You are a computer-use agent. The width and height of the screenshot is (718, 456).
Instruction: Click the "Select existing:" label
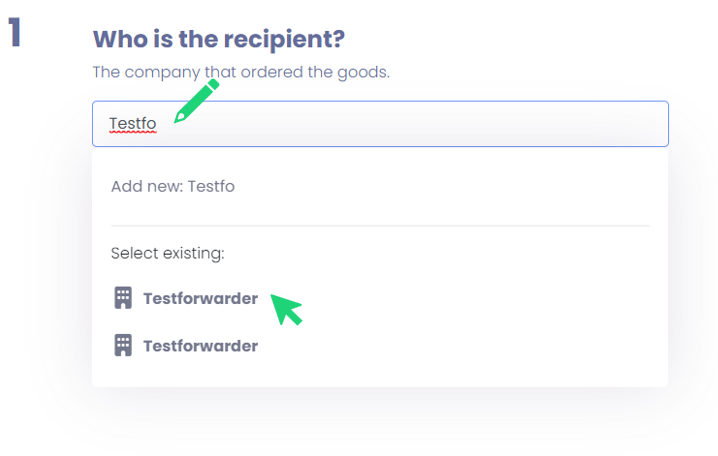pyautogui.click(x=167, y=253)
